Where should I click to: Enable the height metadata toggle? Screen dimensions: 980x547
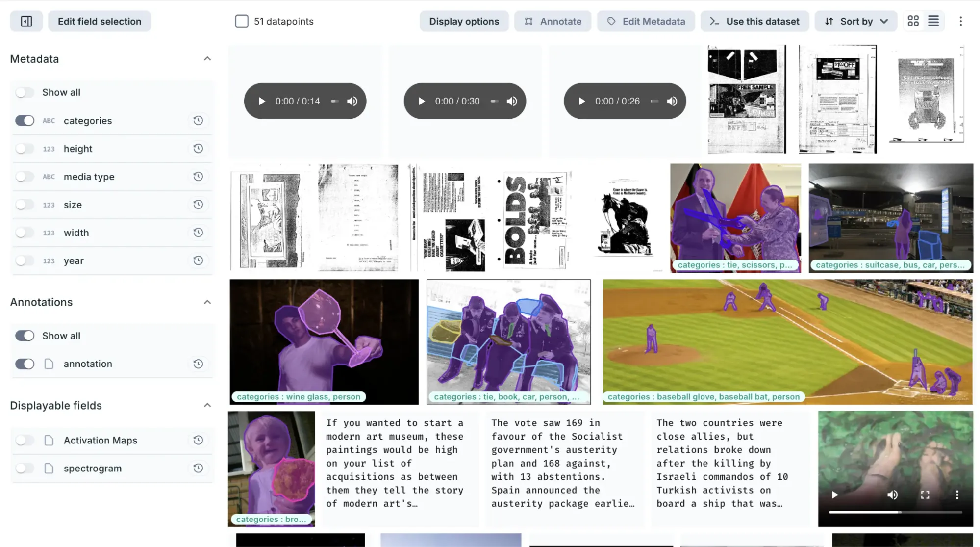coord(25,149)
